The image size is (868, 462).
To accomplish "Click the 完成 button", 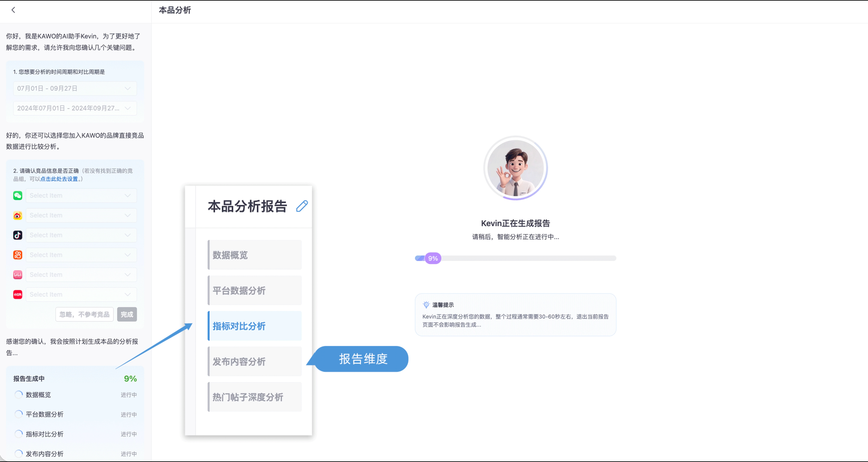I will [127, 314].
